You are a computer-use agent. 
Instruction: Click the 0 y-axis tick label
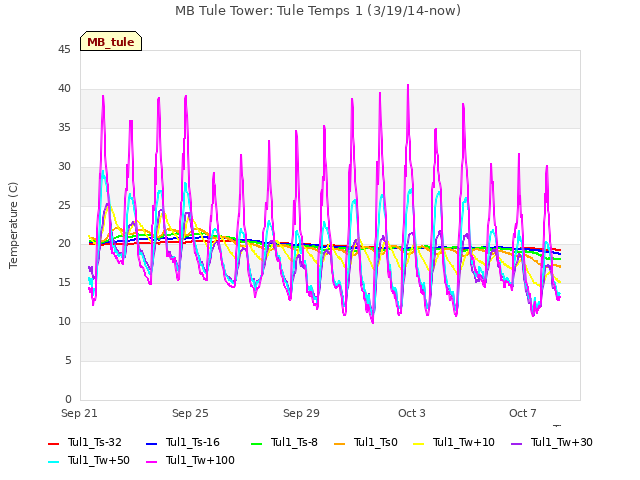coord(68,399)
